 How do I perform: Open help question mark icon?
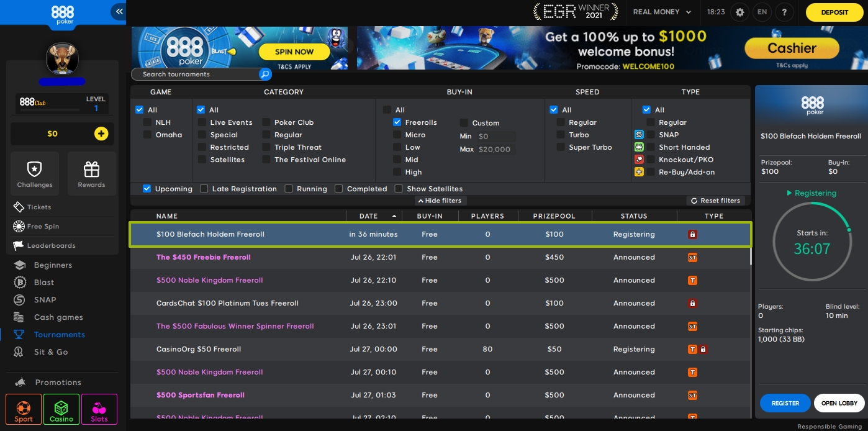784,12
